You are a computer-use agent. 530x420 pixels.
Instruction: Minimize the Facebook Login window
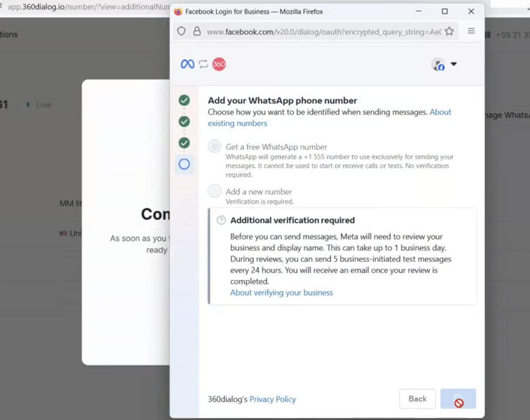[419, 11]
